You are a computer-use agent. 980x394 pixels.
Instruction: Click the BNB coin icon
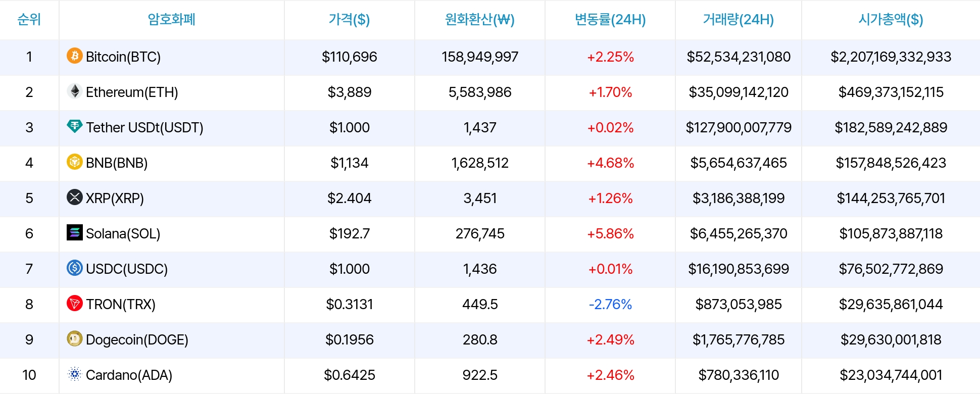[x=75, y=162]
